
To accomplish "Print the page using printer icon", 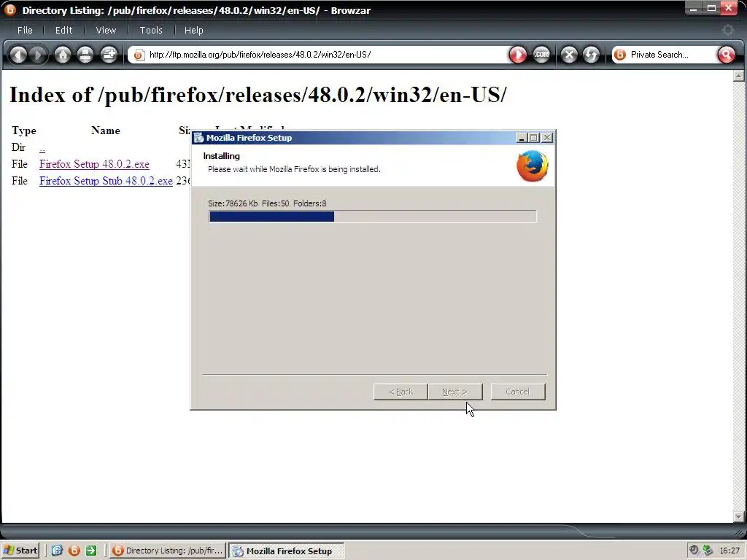I will [85, 55].
